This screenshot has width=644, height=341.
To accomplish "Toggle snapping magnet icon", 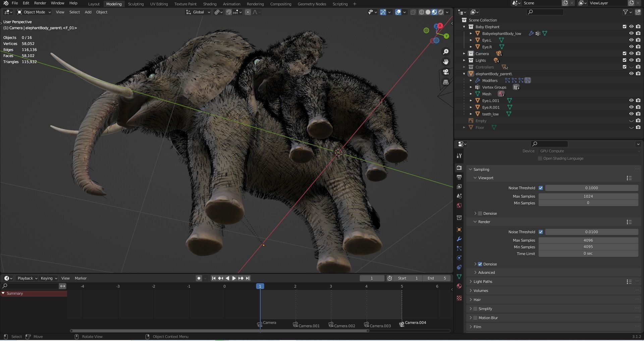I will pos(228,12).
